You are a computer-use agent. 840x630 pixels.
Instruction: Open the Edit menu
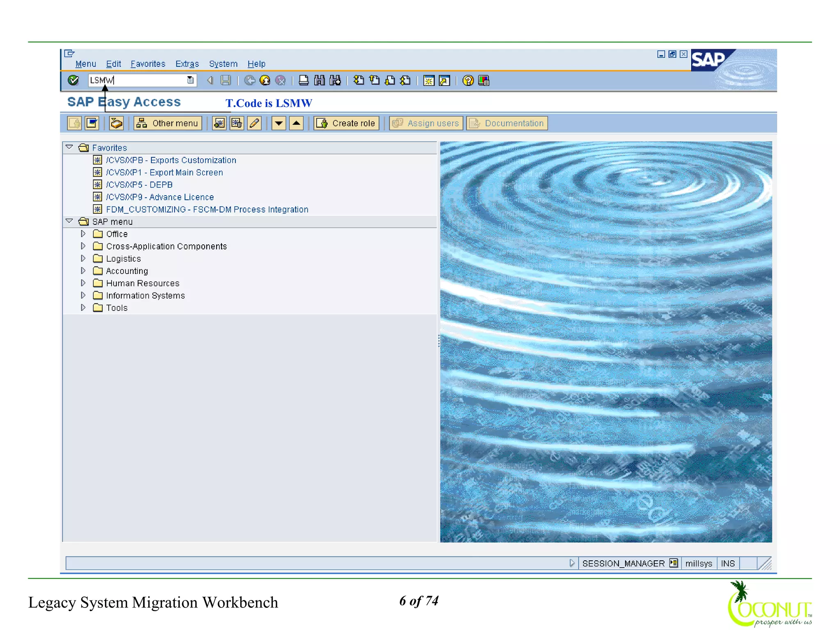[x=114, y=64]
